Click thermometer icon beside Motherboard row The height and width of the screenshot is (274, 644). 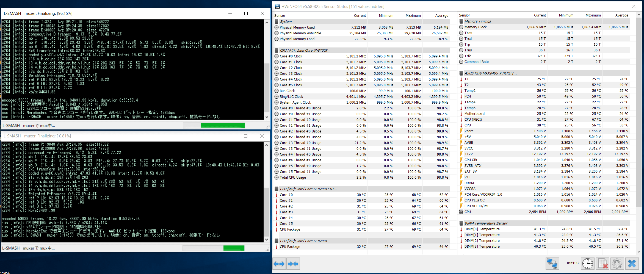click(461, 114)
